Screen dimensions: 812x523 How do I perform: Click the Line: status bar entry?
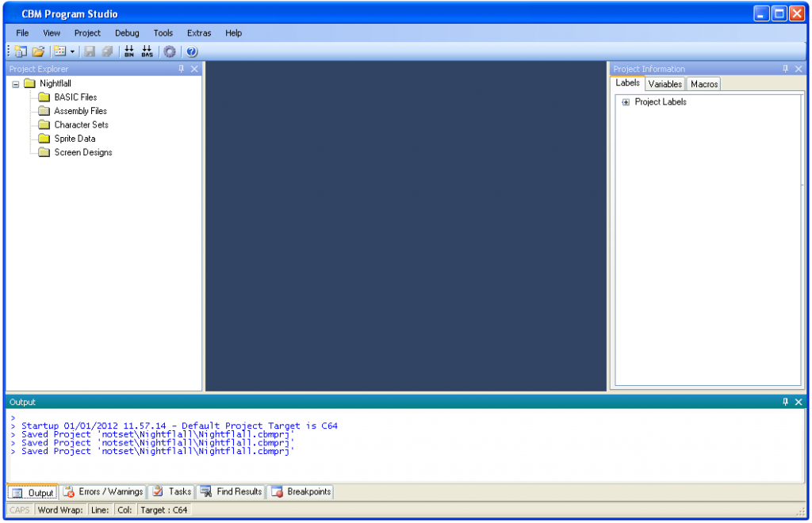tap(100, 510)
